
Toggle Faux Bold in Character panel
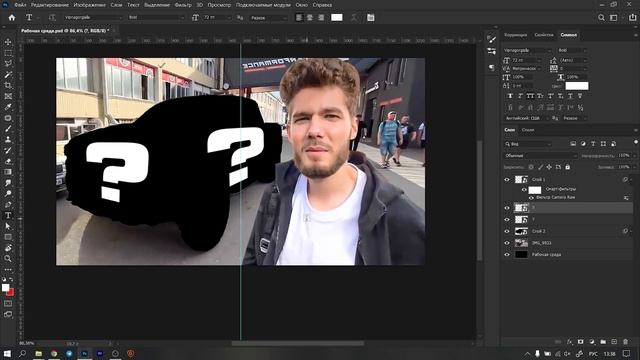pos(510,96)
